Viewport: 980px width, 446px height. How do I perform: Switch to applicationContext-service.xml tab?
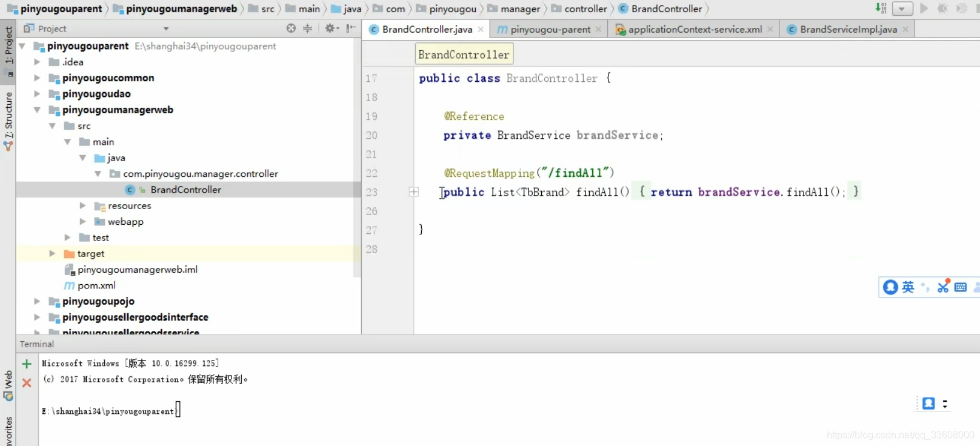click(695, 29)
